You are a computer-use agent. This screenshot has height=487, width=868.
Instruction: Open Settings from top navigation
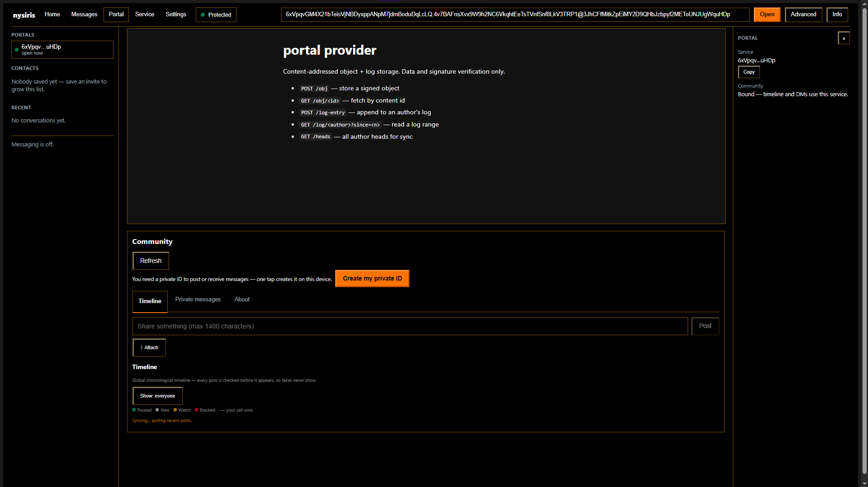pos(176,14)
